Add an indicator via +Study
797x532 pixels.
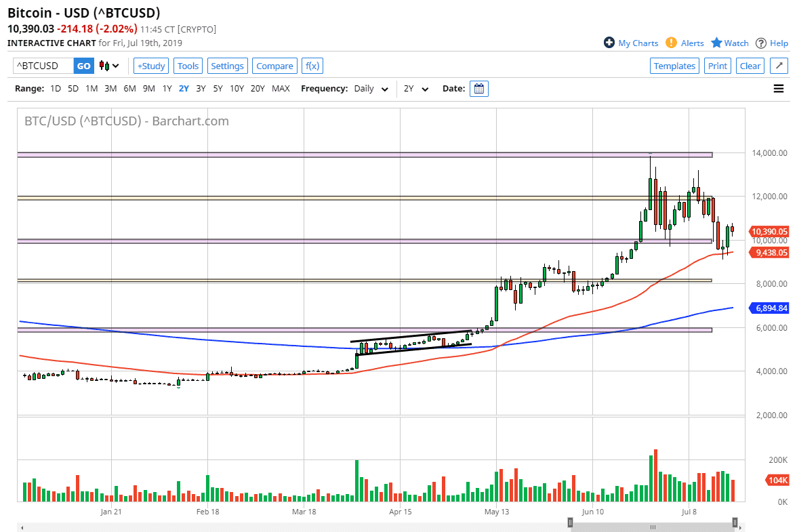point(150,66)
